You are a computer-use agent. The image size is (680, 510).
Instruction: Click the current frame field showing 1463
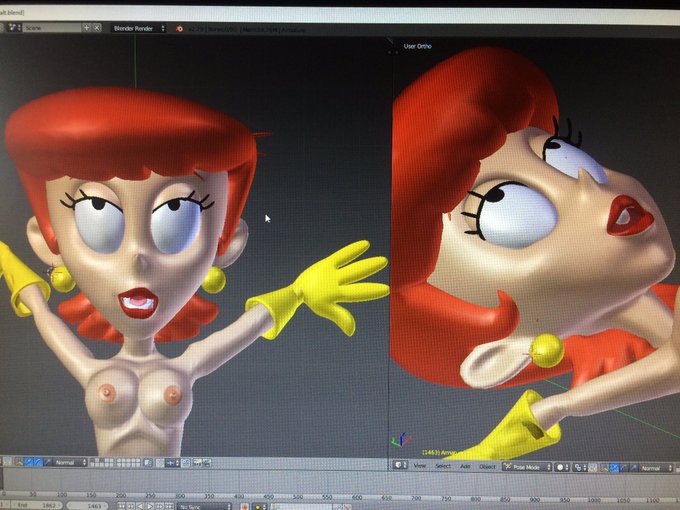87,506
